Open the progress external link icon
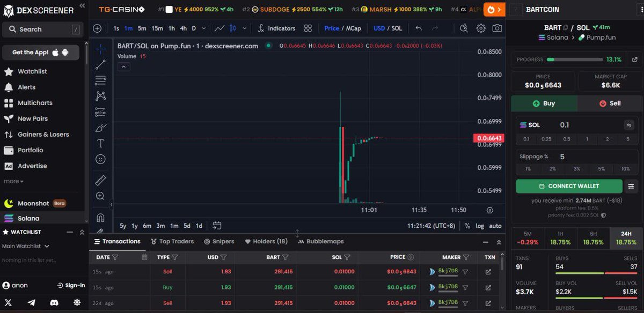 (635, 59)
